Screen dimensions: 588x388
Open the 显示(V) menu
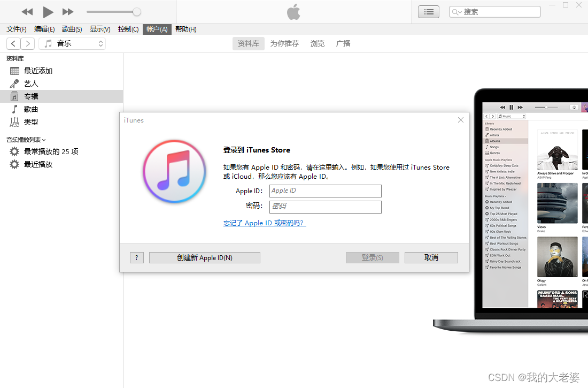[100, 29]
